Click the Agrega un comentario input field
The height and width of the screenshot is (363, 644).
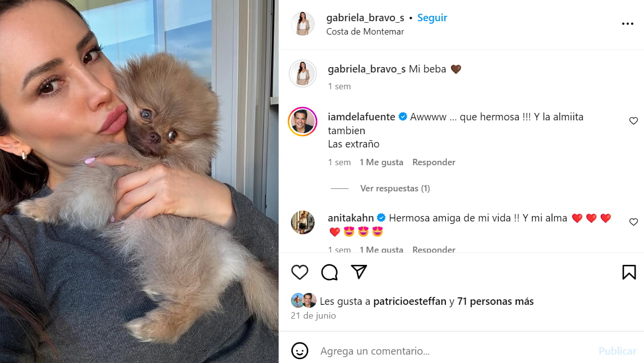[x=454, y=351]
